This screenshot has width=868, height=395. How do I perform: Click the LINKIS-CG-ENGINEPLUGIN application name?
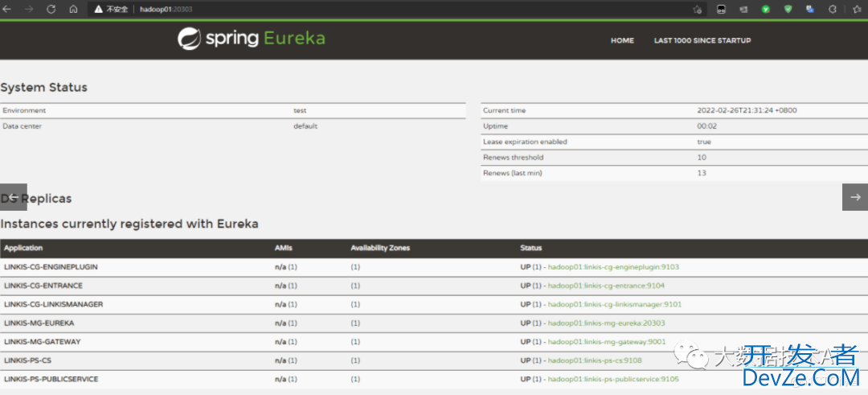(51, 267)
